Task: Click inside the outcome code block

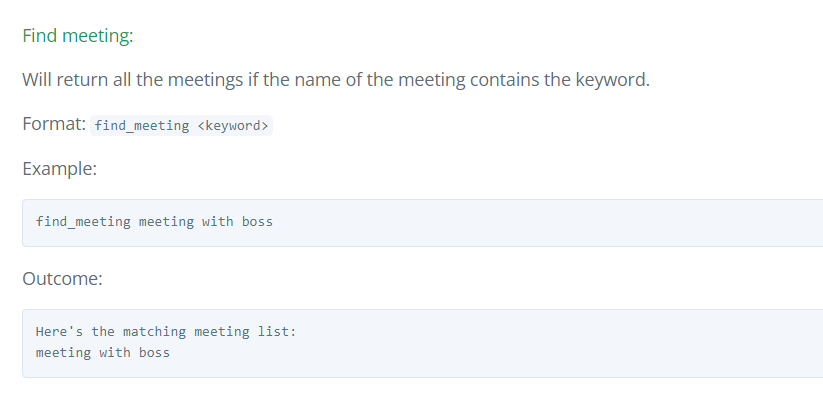Action: pyautogui.click(x=500, y=343)
